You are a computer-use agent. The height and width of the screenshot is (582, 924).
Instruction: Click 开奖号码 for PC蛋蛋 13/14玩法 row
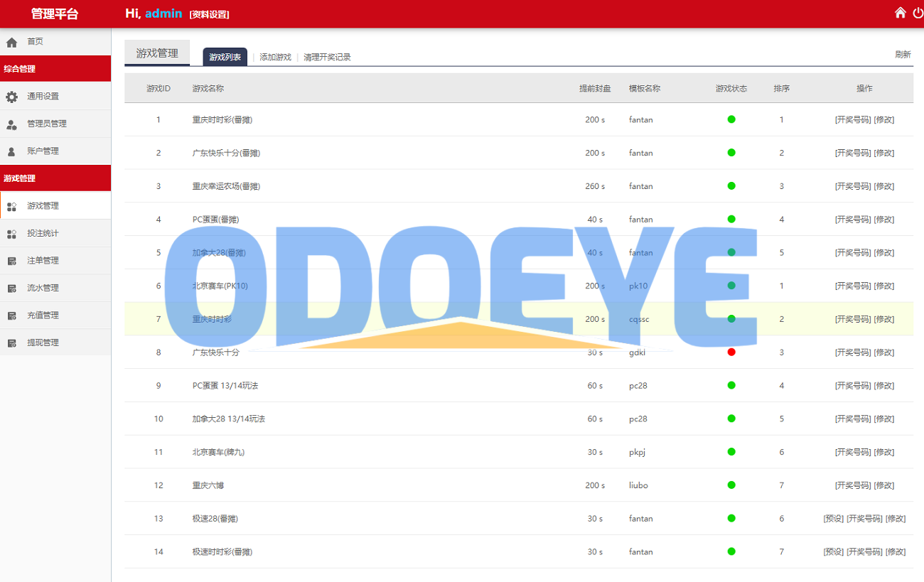(853, 385)
